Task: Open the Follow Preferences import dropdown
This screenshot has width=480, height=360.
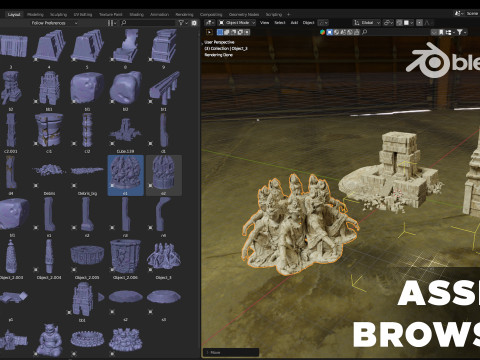Action: pos(54,23)
